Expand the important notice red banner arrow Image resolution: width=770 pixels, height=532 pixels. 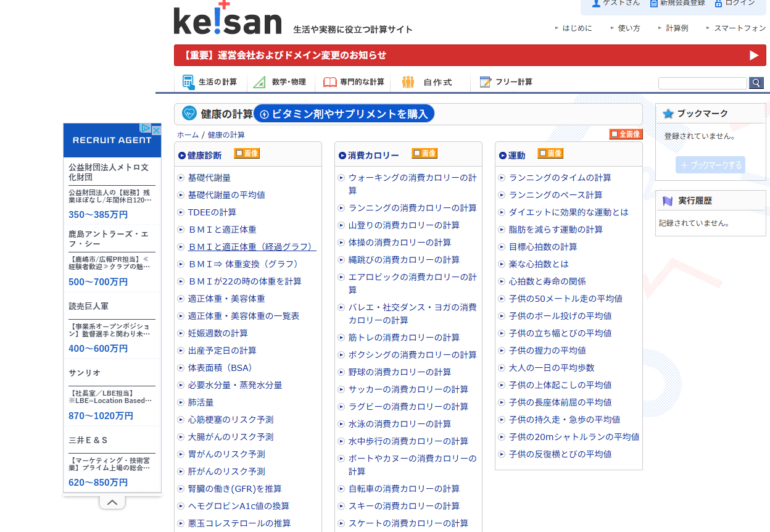753,56
